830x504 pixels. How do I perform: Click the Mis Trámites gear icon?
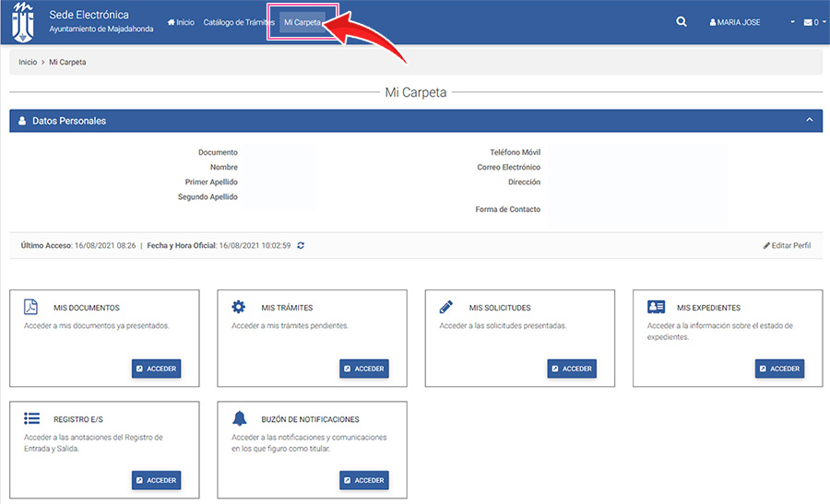click(239, 308)
